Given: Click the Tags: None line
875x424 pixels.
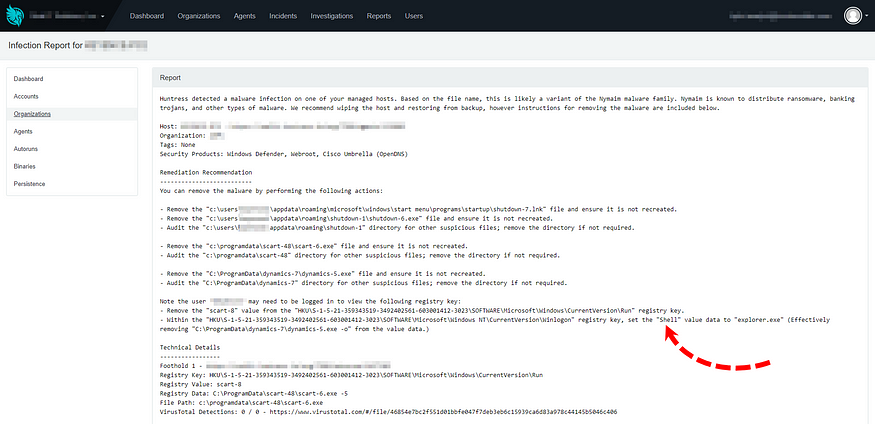Looking at the screenshot, I should pyautogui.click(x=177, y=144).
